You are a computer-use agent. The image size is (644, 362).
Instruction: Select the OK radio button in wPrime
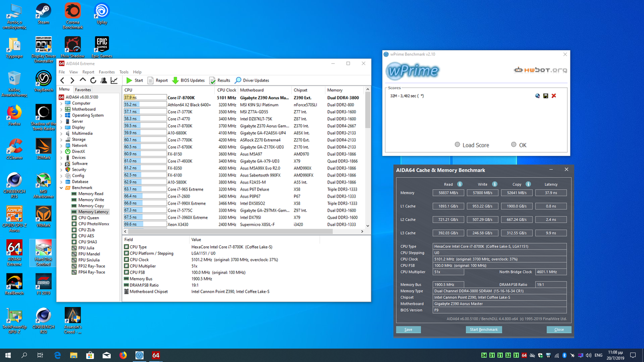pyautogui.click(x=514, y=145)
